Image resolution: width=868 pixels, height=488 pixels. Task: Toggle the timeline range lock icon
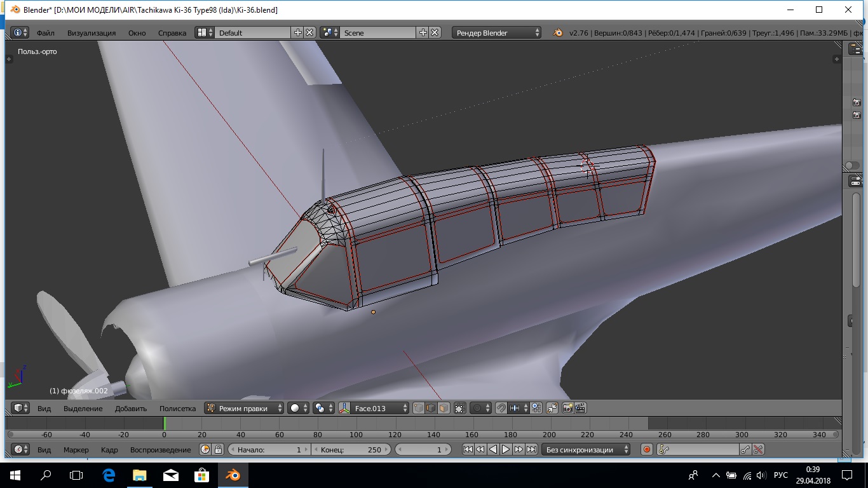(218, 449)
